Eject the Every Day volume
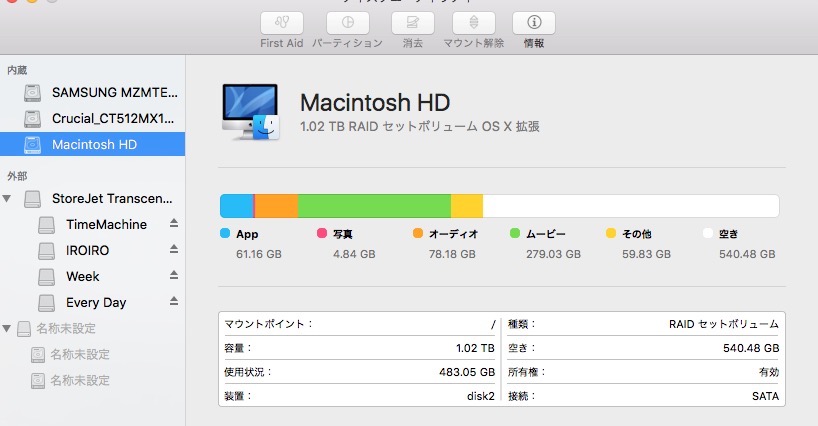Screen dimensions: 818x426 (172, 302)
